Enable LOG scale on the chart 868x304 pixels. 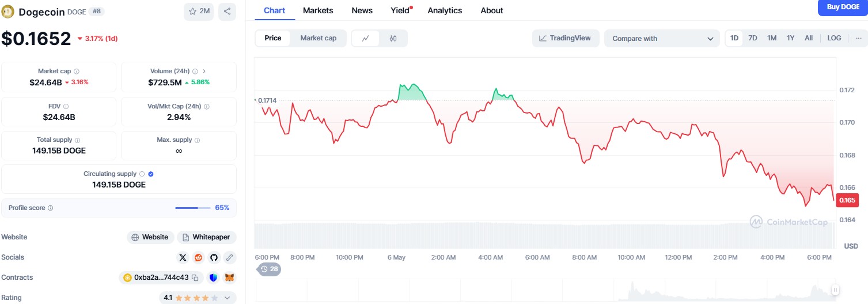(x=834, y=38)
